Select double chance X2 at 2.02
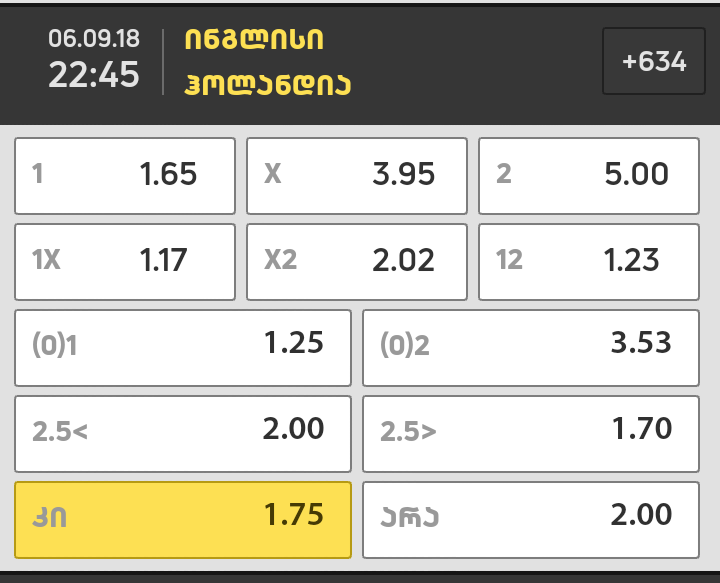Screen dimensions: 720x583 click(357, 262)
